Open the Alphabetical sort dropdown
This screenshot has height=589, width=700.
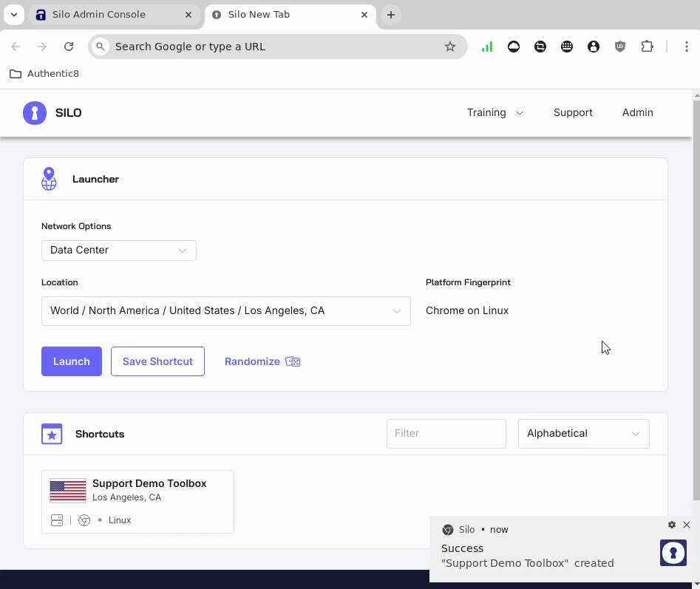point(583,434)
